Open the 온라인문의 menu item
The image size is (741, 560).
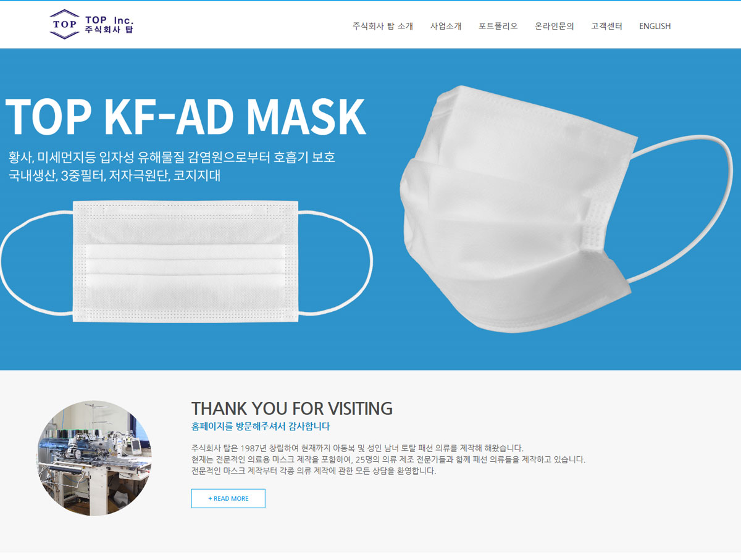[555, 26]
